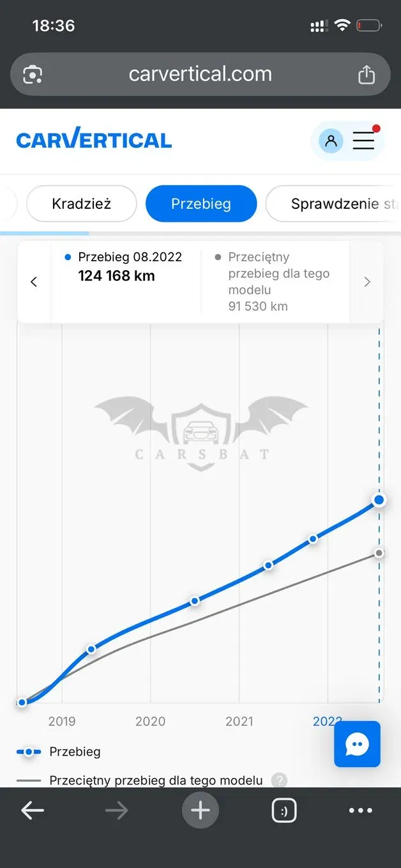401x868 pixels.
Task: Toggle the Przebieg series in legend
Action: click(x=59, y=752)
